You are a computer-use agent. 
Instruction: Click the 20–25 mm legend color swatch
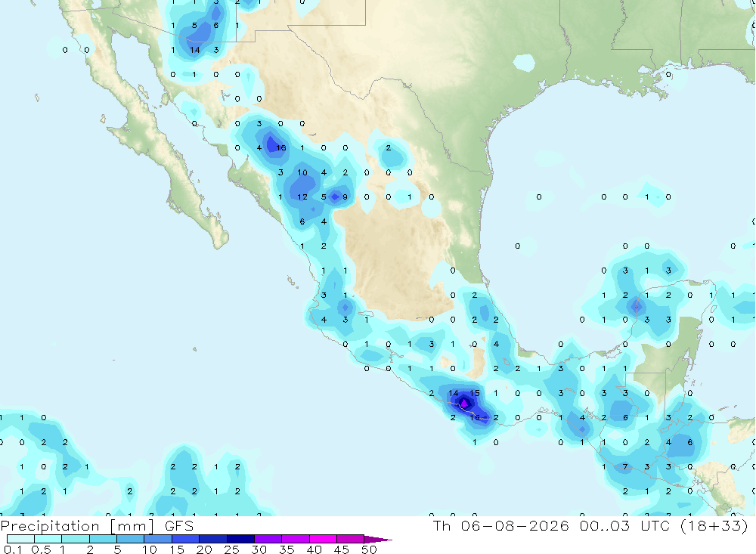tap(213, 539)
